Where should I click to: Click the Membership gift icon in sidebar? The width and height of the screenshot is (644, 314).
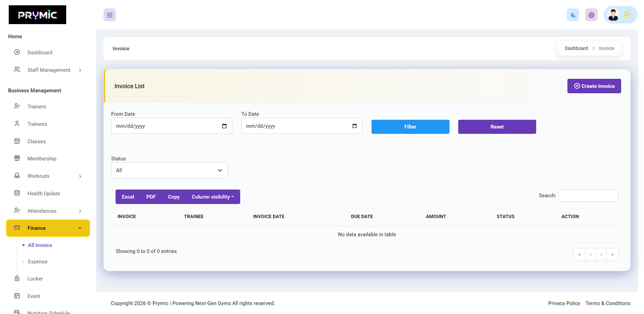pos(17,158)
